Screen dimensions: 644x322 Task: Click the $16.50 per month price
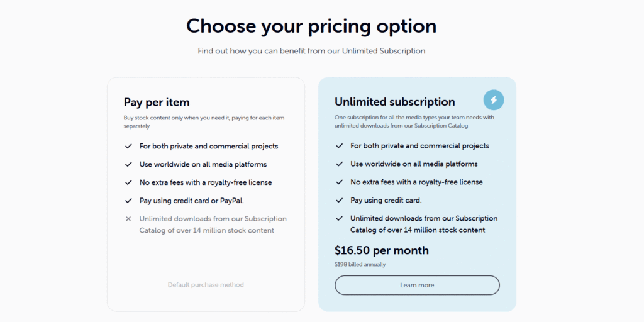pyautogui.click(x=382, y=250)
